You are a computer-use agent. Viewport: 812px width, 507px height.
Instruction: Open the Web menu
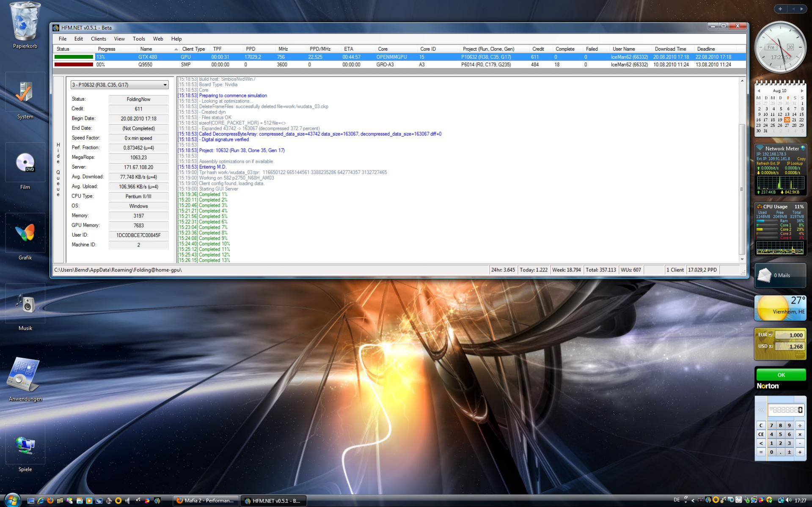(158, 39)
